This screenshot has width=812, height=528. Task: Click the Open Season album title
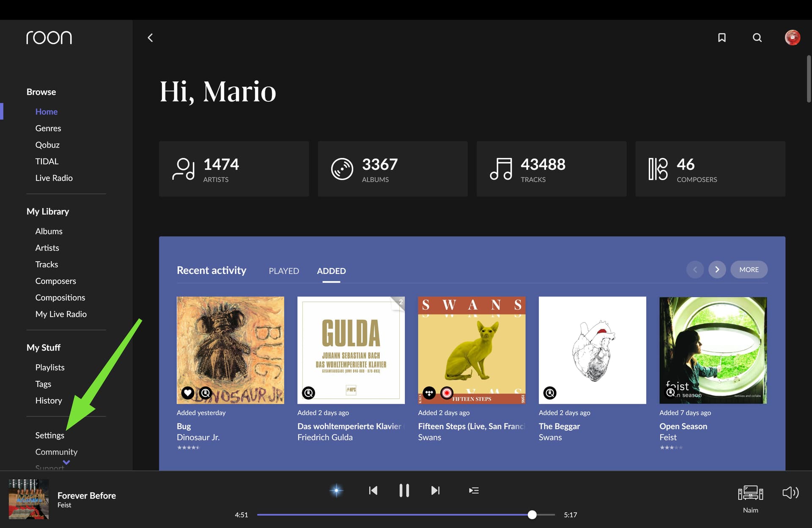coord(683,426)
